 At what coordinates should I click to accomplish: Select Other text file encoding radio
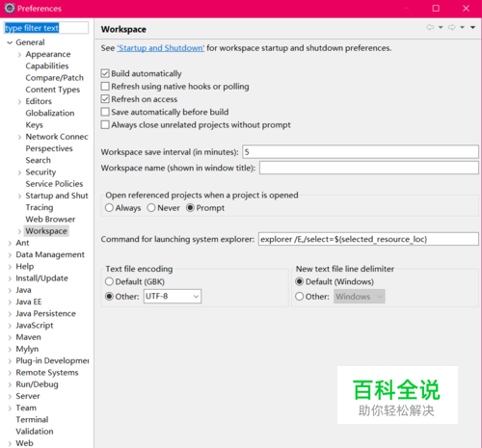109,297
